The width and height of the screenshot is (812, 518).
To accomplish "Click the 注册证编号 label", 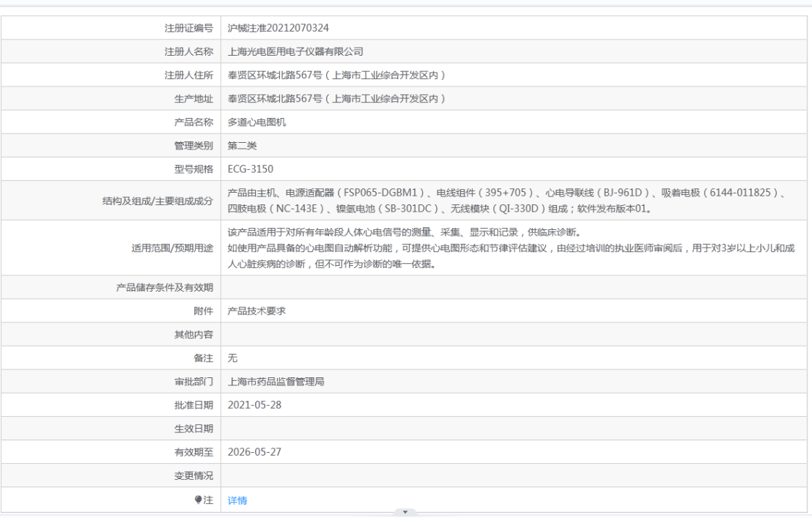I will point(188,28).
